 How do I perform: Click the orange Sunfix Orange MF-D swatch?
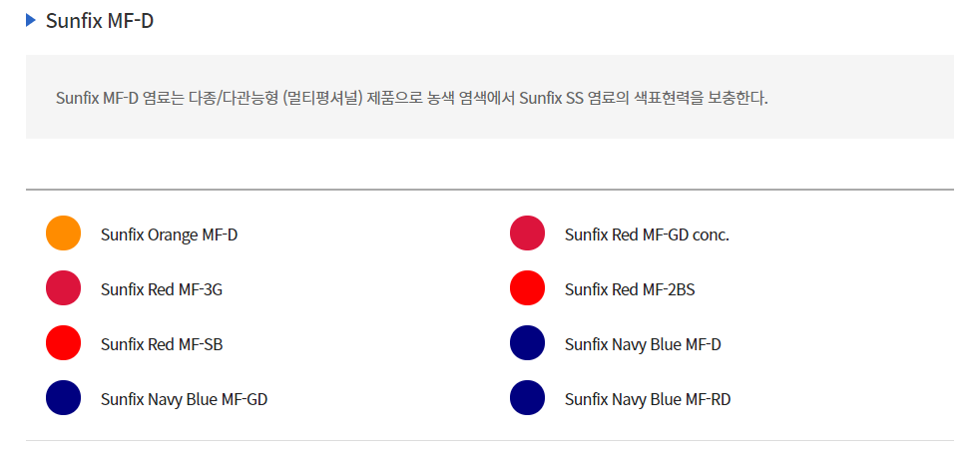[x=63, y=233]
